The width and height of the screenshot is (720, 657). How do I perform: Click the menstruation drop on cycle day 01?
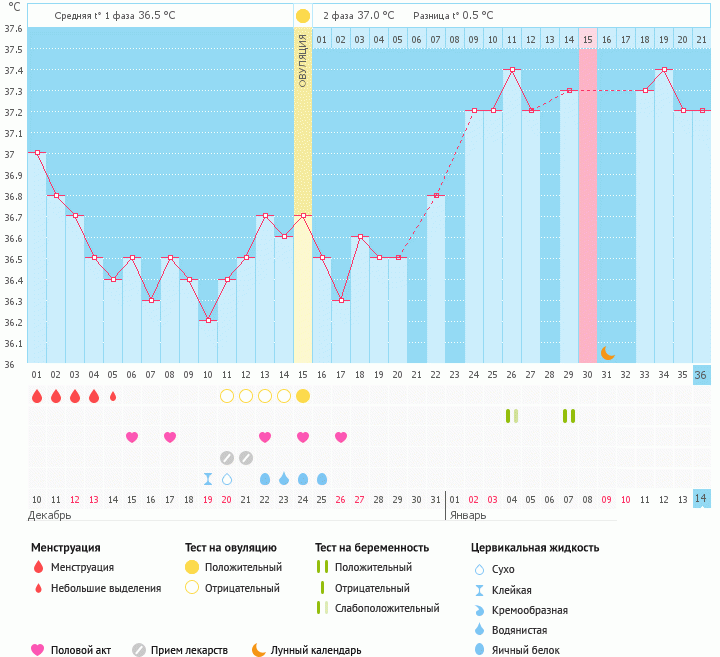click(37, 396)
